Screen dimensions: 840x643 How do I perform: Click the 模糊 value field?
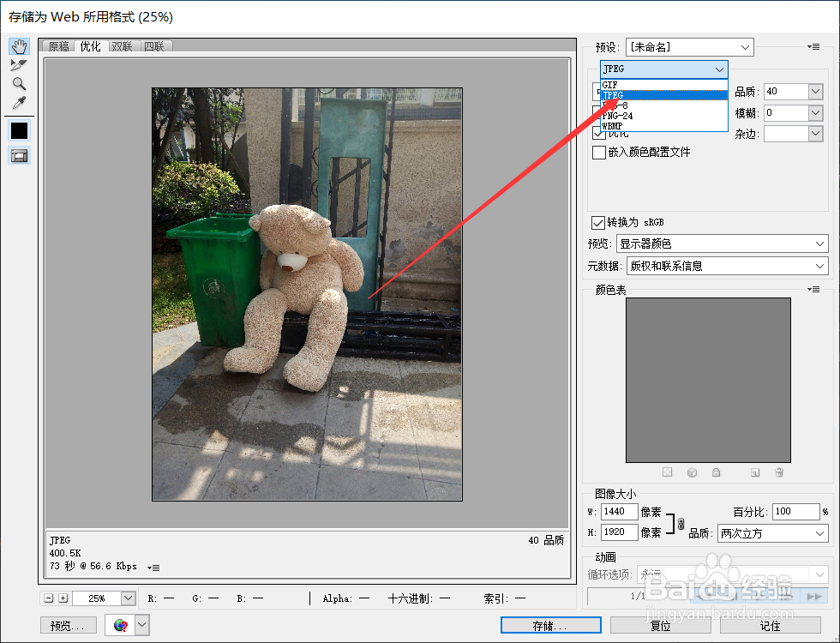(786, 113)
